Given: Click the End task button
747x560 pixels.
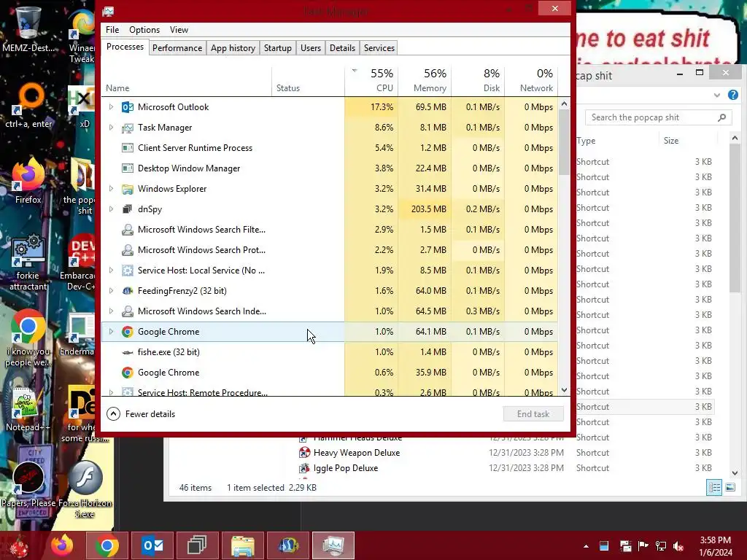Looking at the screenshot, I should click(533, 414).
